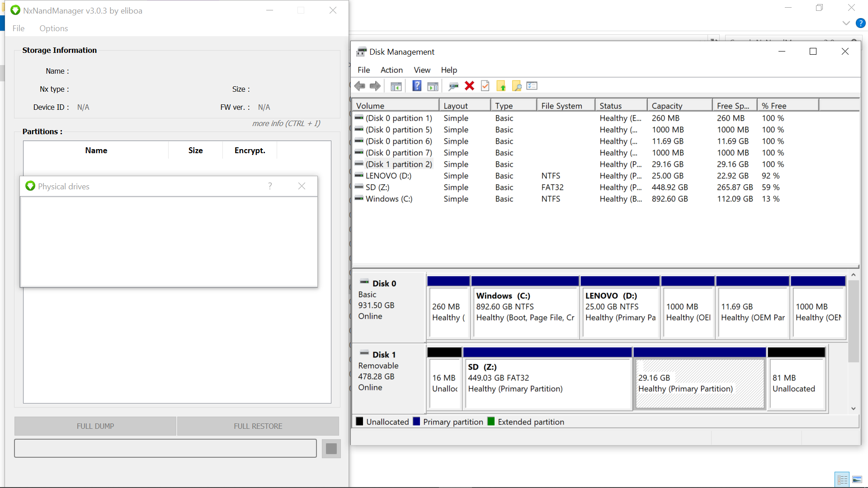This screenshot has height=488, width=868.
Task: Click the folder-with-magnifier toolbar icon
Action: [517, 86]
